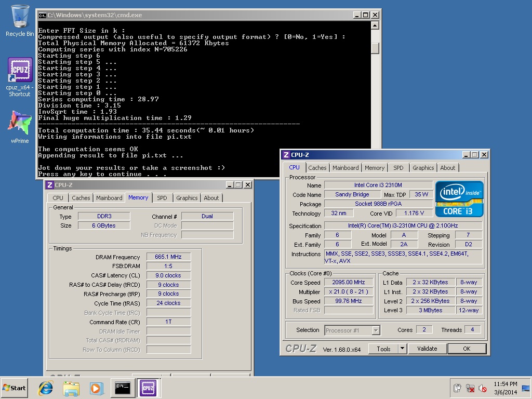532x399 pixels.
Task: Click the Level 3 3 MBytes cache value
Action: pos(431,310)
